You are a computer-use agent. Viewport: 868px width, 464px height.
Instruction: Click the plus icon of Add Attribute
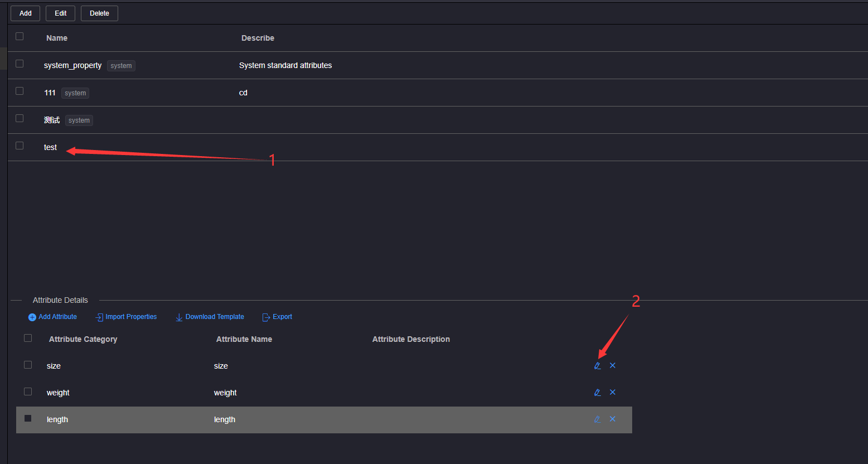click(x=32, y=317)
